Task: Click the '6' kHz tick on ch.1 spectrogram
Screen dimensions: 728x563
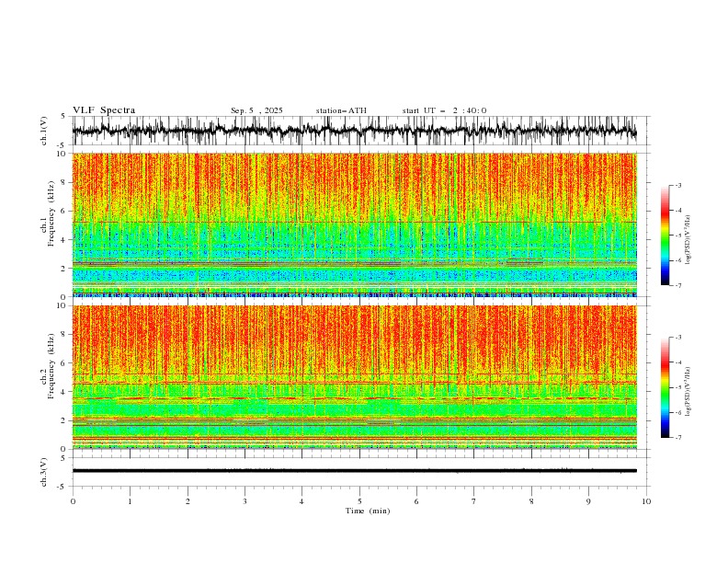Action: (x=64, y=212)
